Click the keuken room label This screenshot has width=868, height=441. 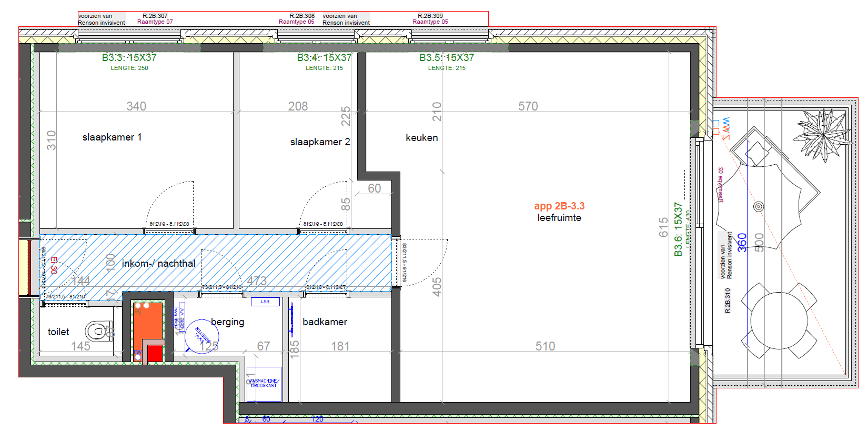tap(421, 138)
